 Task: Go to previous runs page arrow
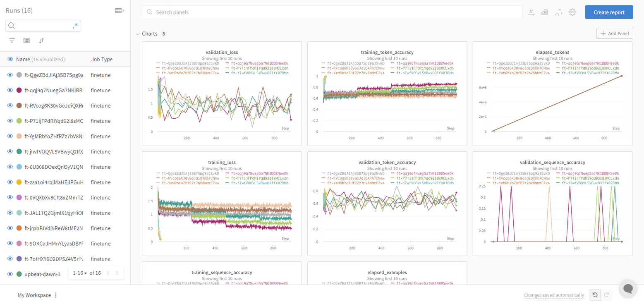pyautogui.click(x=108, y=273)
